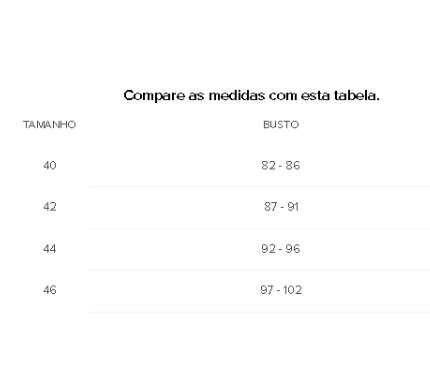Click the number 91 in the size 42 row
Screen dimensions: 430x376
point(293,207)
